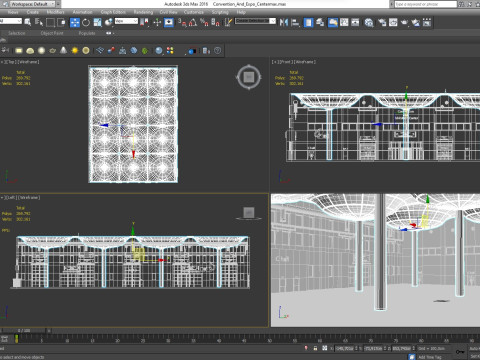The image size is (480, 360).
Task: Click the teapot primitive icon
Action: tap(52, 50)
